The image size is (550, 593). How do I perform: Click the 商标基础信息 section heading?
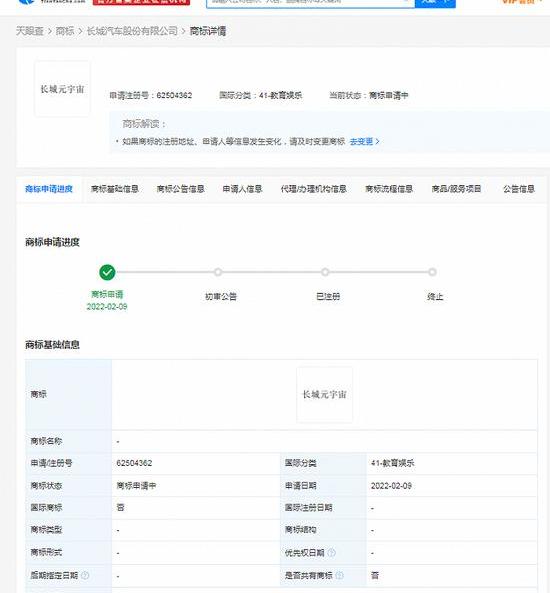pyautogui.click(x=52, y=345)
